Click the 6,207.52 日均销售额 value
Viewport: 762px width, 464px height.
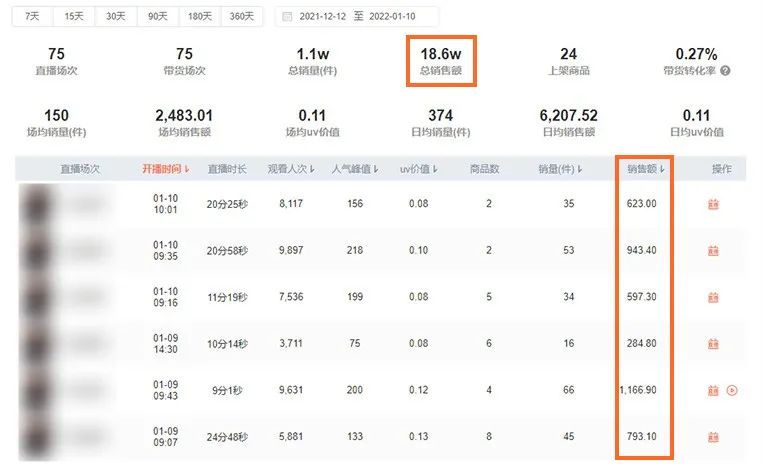coord(569,116)
